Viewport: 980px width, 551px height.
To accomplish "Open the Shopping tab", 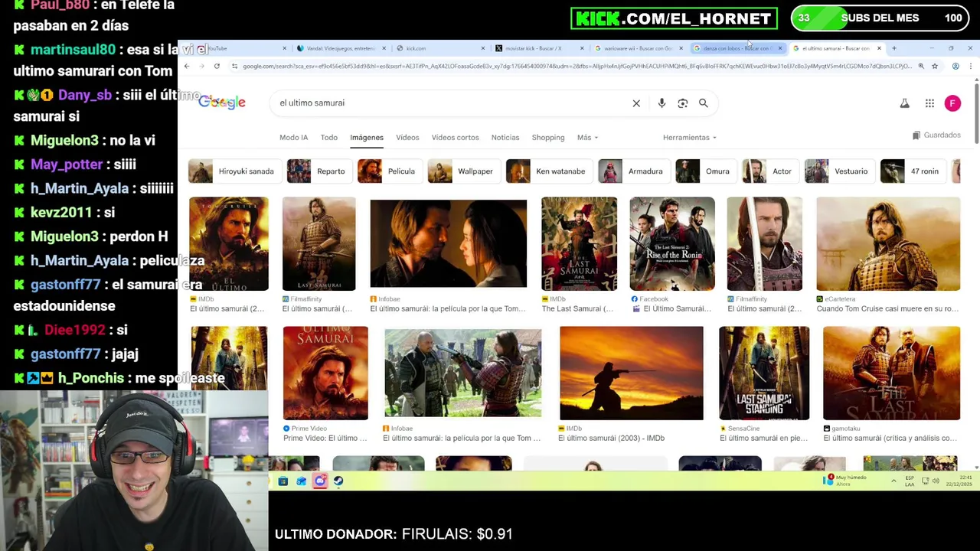I will coord(548,138).
